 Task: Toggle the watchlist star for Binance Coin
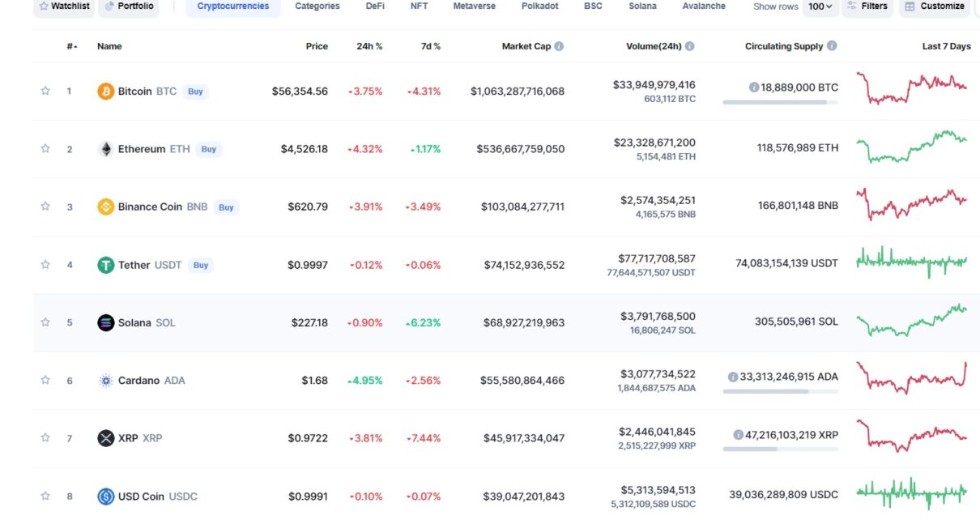pos(45,207)
